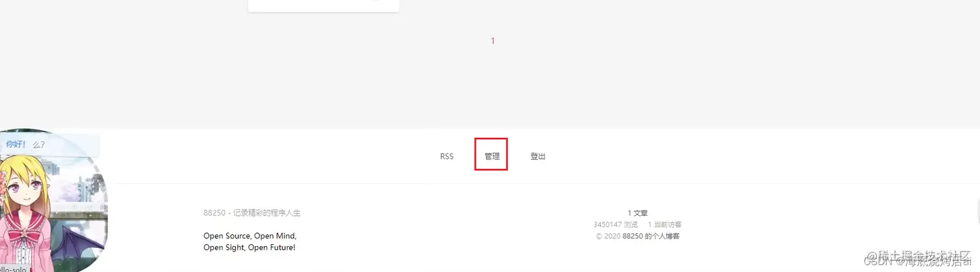
Task: Click the article card edge at top
Action: click(323, 6)
